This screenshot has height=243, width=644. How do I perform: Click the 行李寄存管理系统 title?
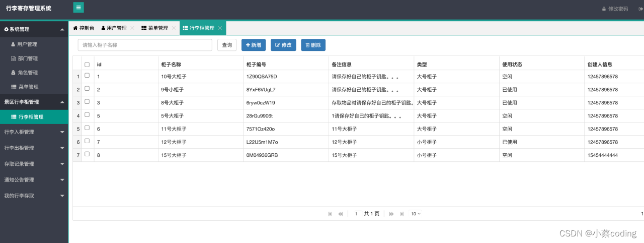(x=29, y=9)
